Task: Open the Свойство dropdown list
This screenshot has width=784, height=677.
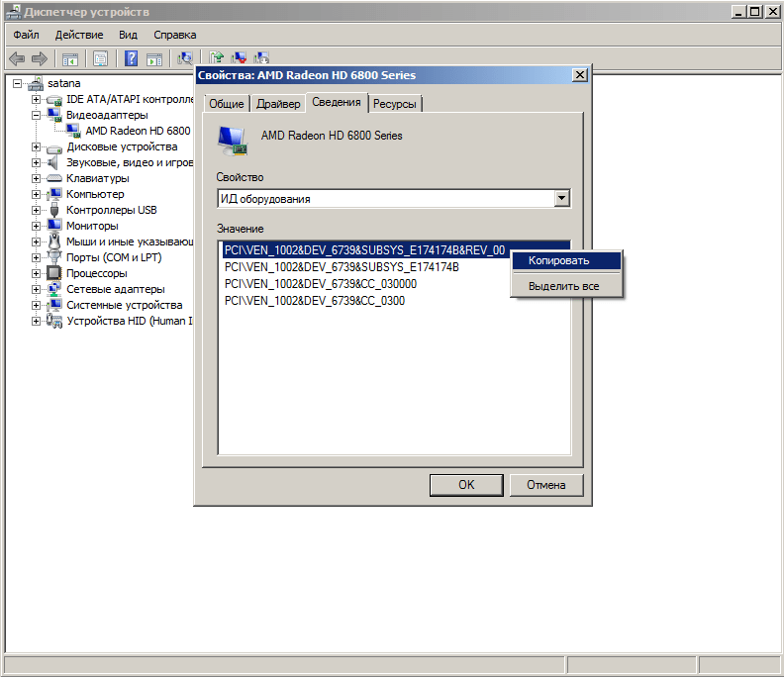Action: 562,199
